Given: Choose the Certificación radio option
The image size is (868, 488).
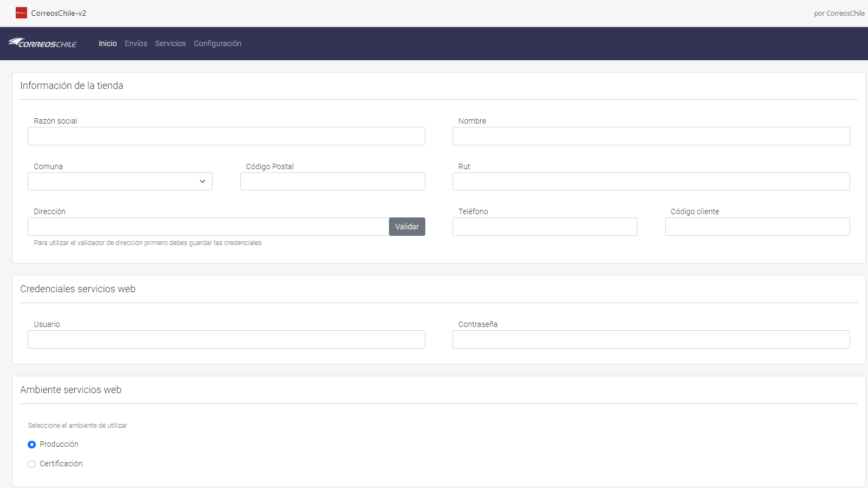Looking at the screenshot, I should click(x=32, y=464).
